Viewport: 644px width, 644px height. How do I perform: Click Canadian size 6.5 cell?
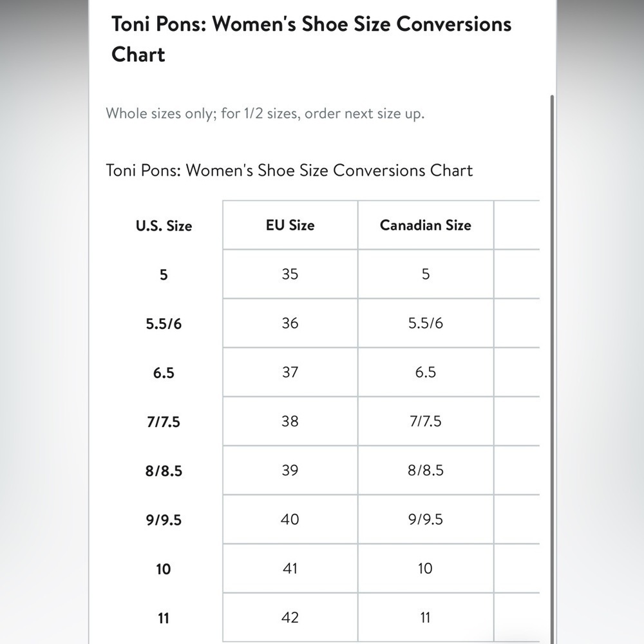[x=426, y=372]
